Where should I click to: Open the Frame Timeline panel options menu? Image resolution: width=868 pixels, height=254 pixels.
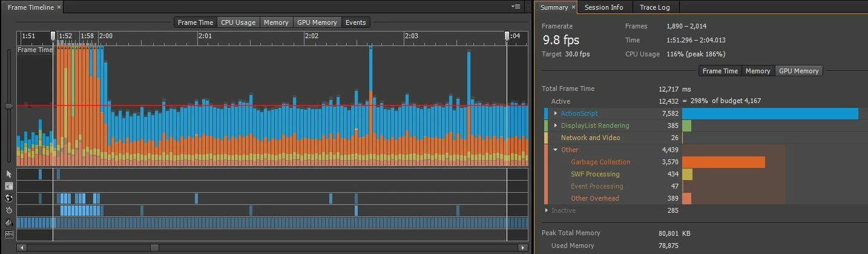[516, 7]
